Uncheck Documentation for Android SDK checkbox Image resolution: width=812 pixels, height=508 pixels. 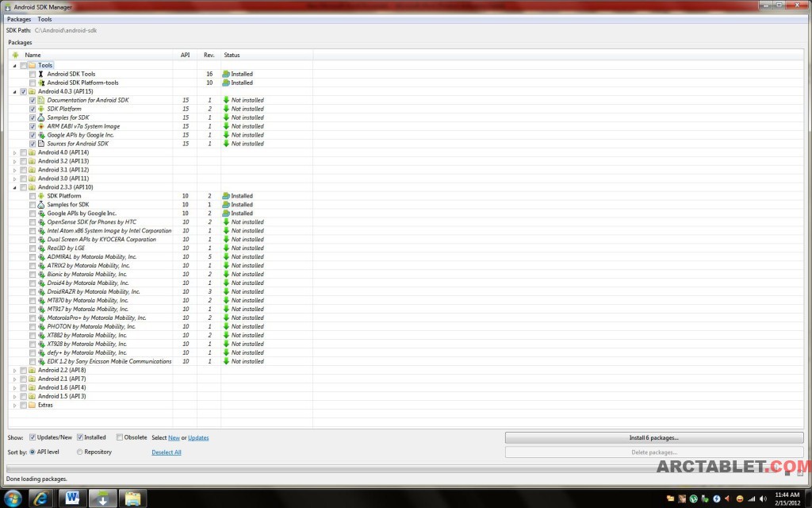click(x=33, y=100)
